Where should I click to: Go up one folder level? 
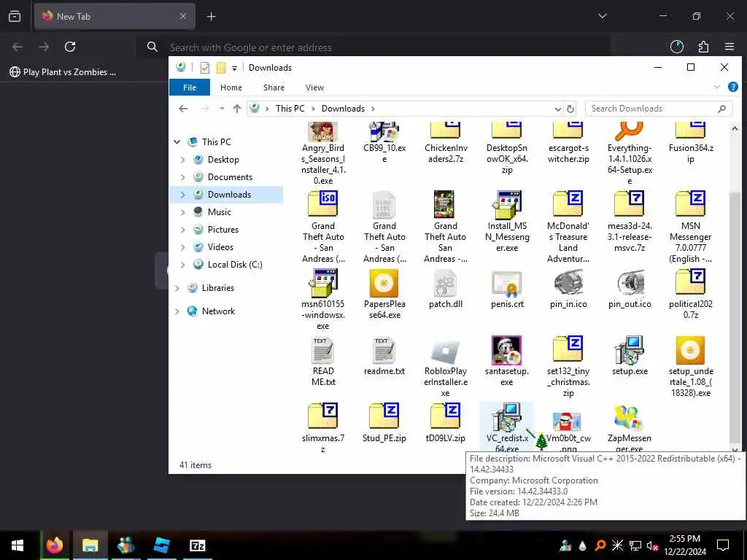tap(237, 109)
